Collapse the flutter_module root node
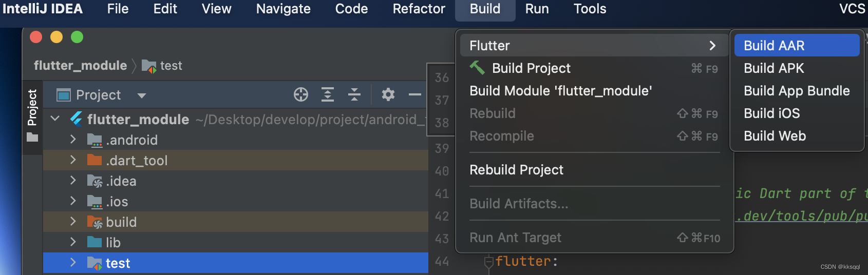 click(55, 119)
